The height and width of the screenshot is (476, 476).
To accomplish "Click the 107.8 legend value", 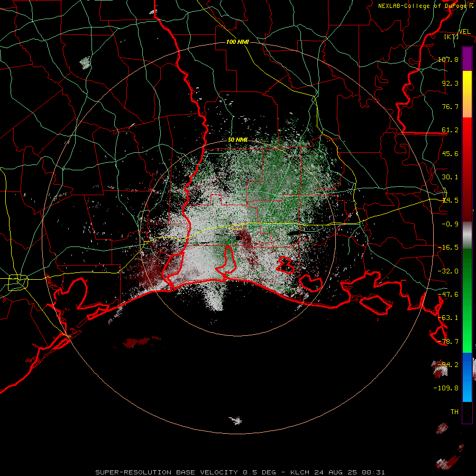I will coord(448,59).
